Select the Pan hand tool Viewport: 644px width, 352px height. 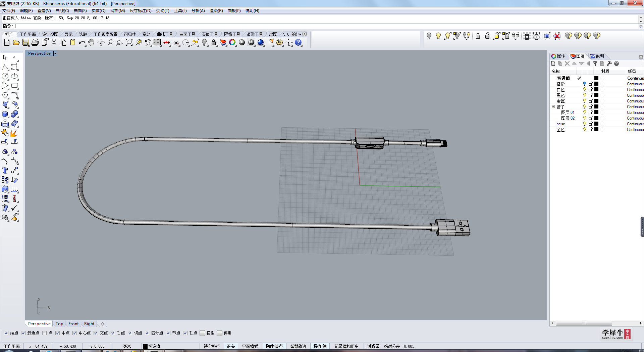point(91,42)
